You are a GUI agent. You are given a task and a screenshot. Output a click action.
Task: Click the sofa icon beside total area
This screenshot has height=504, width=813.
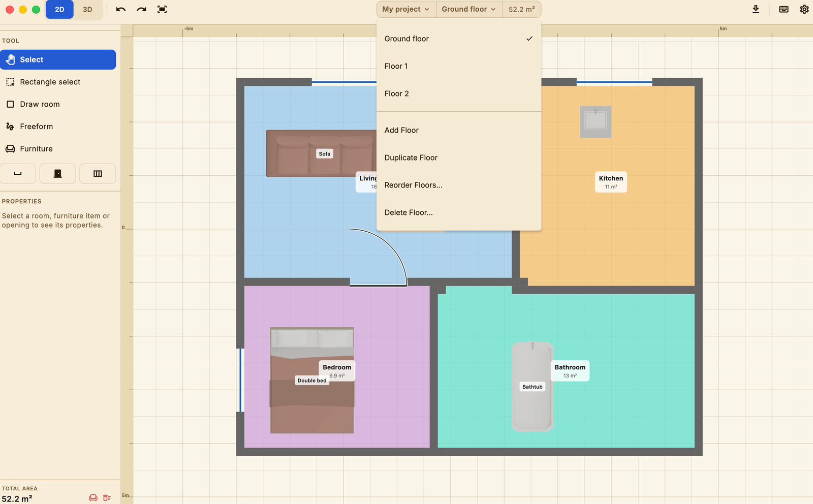coord(93,498)
